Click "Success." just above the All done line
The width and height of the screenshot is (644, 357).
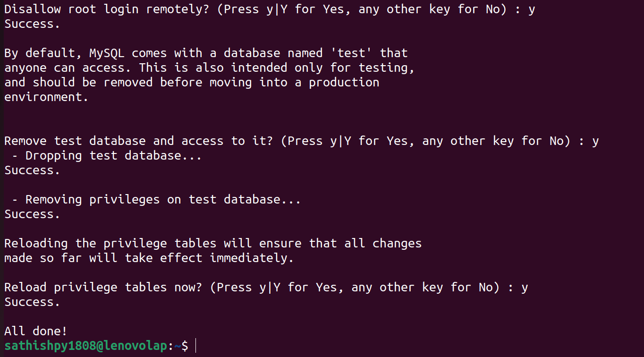pyautogui.click(x=32, y=302)
